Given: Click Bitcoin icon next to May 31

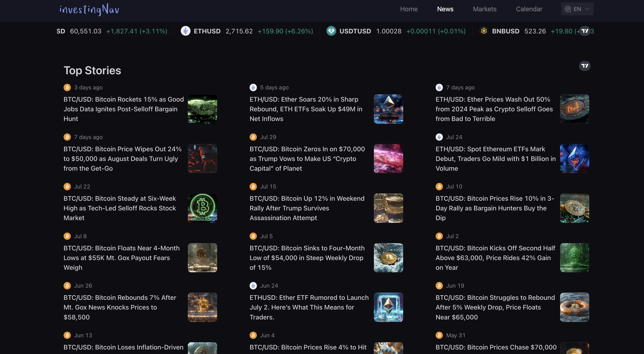Looking at the screenshot, I should [x=439, y=335].
